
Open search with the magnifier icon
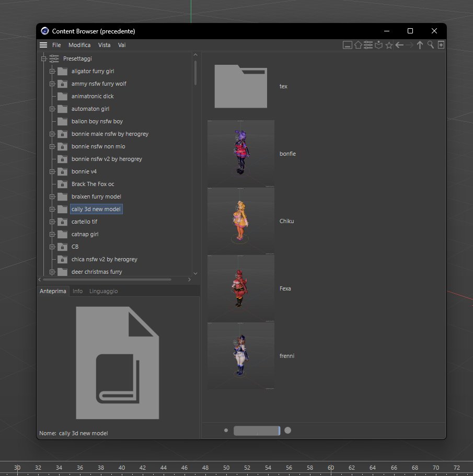coord(431,45)
